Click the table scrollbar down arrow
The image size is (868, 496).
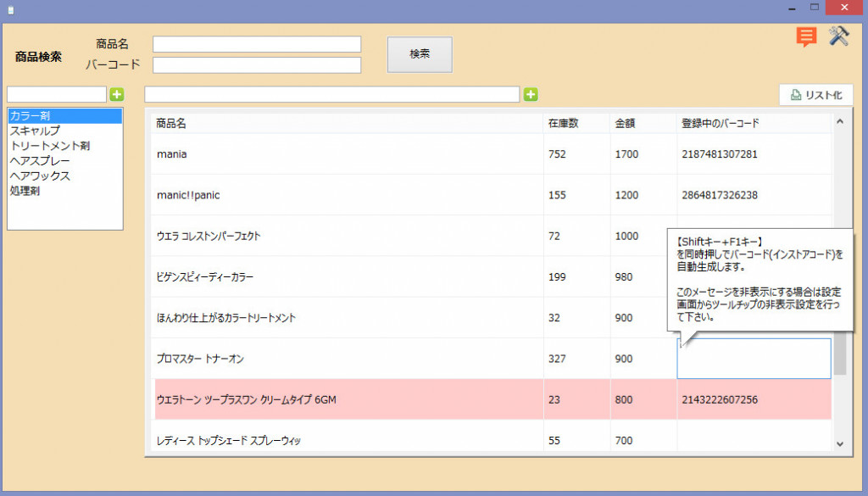tap(840, 444)
